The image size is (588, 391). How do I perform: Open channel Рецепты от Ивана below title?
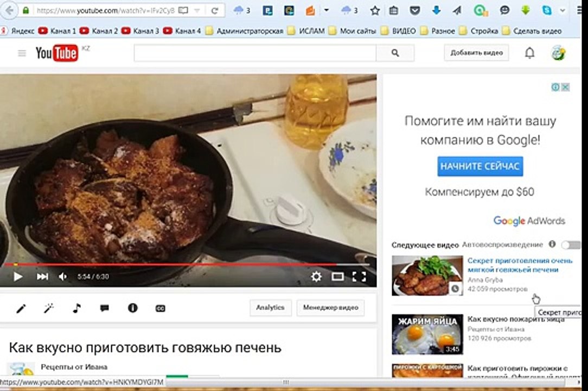(x=74, y=367)
